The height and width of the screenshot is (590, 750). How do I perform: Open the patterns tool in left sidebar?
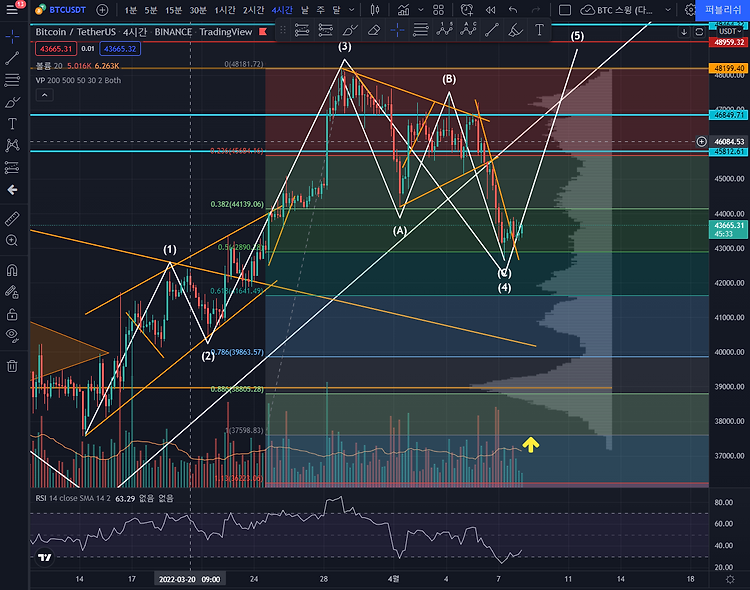click(x=12, y=145)
